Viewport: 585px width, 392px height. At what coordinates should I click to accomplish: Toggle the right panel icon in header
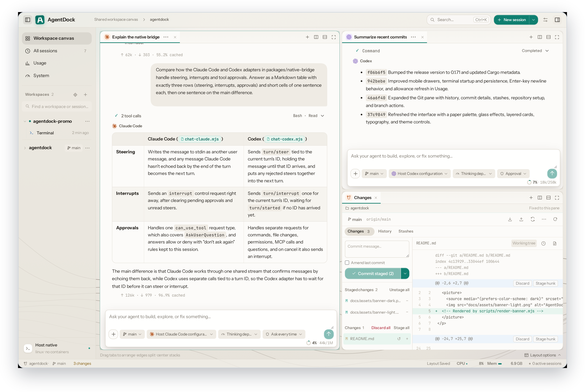pos(557,20)
